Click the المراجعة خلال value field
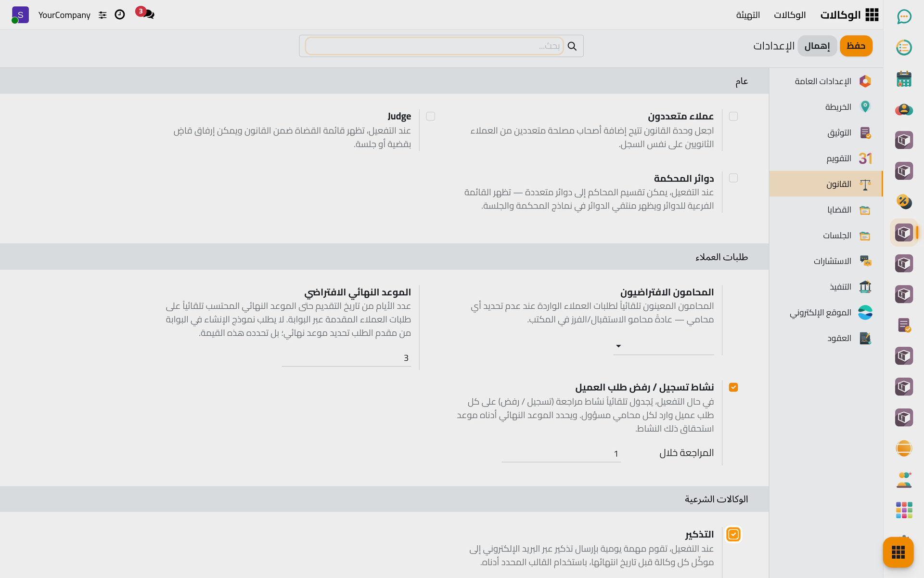The image size is (924, 578). (x=561, y=454)
